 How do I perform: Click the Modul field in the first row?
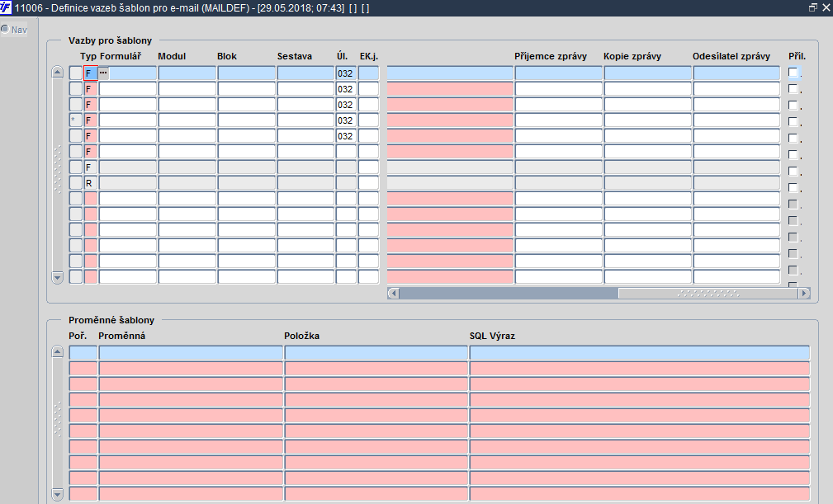(187, 73)
